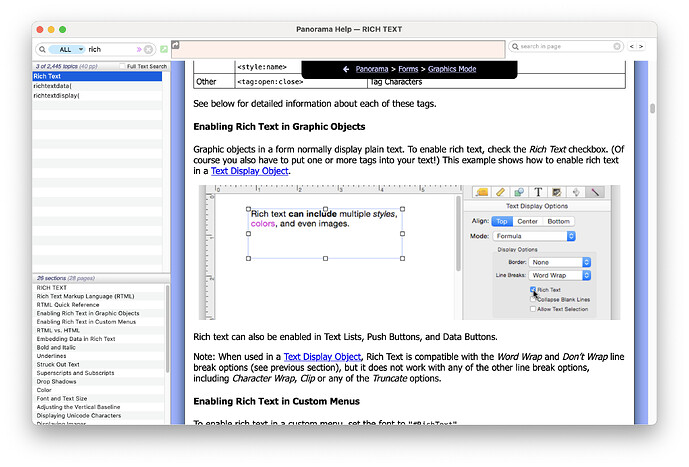689x467 pixels.
Task: Select the richtextdata( topic
Action: [x=97, y=86]
